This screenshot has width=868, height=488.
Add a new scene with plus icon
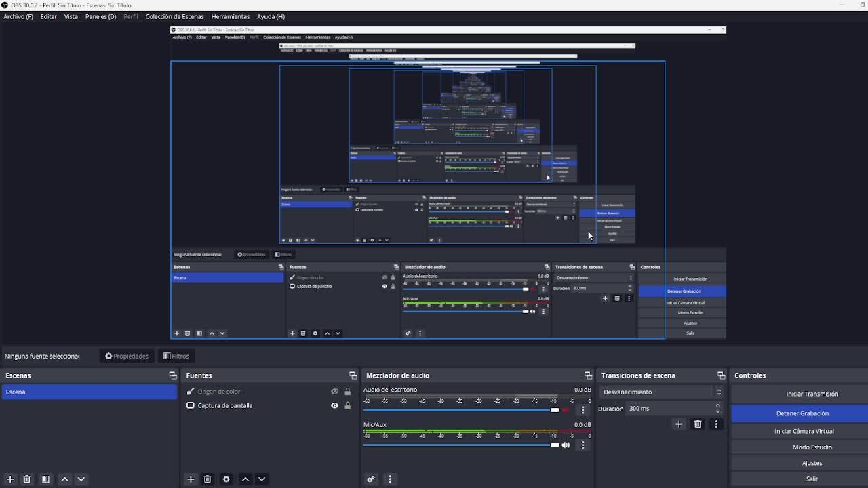[10, 479]
